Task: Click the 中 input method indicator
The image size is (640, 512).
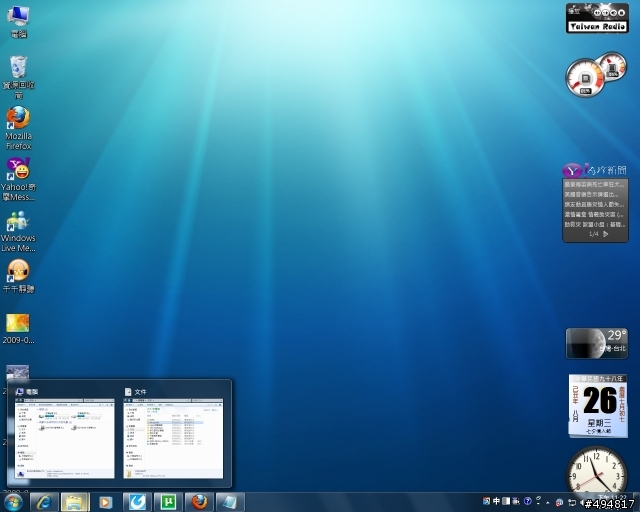Action: [x=496, y=501]
